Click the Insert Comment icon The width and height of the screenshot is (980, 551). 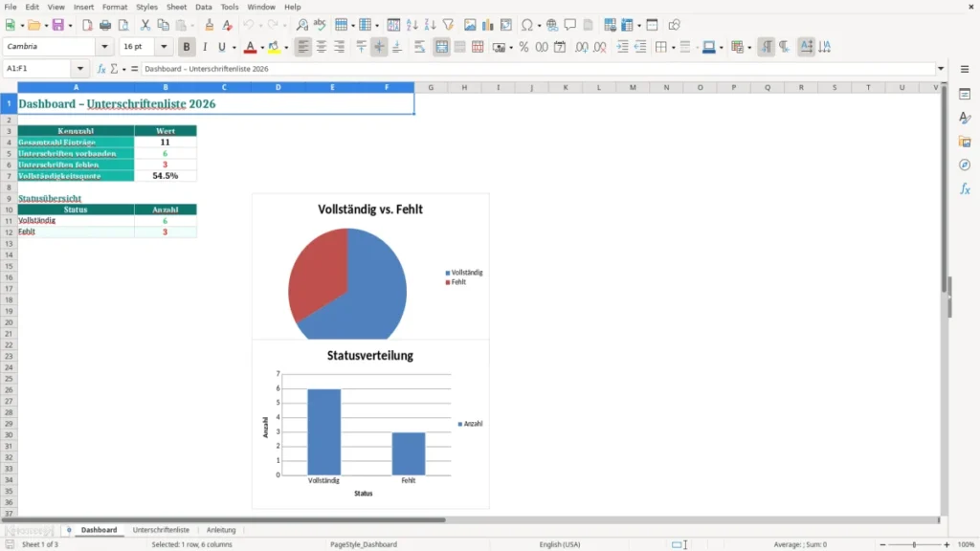[570, 25]
